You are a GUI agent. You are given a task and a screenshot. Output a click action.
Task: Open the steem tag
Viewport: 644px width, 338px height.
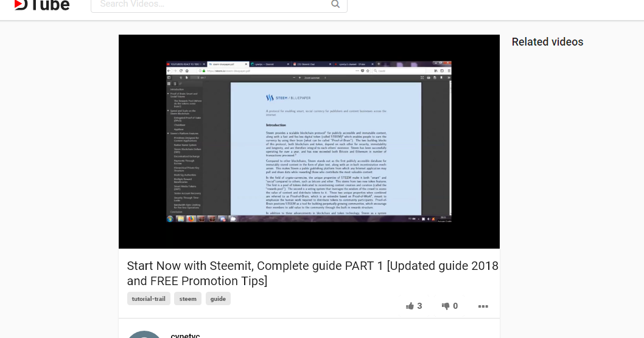pyautogui.click(x=187, y=298)
